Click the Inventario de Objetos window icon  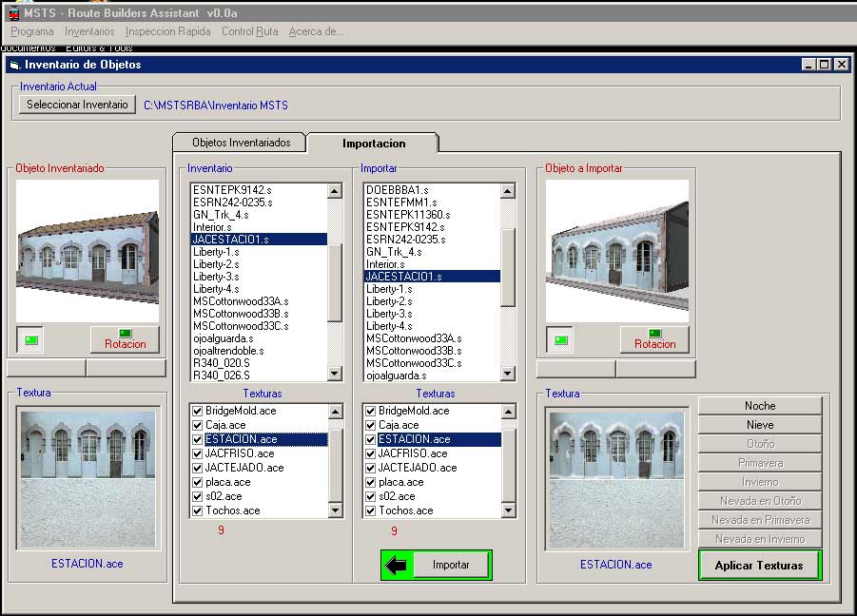click(x=13, y=65)
